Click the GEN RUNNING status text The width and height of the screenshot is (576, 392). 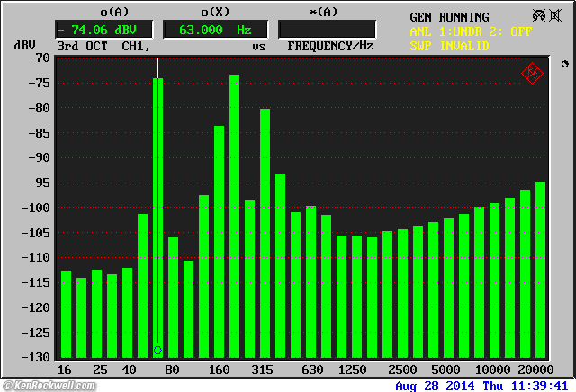(449, 17)
